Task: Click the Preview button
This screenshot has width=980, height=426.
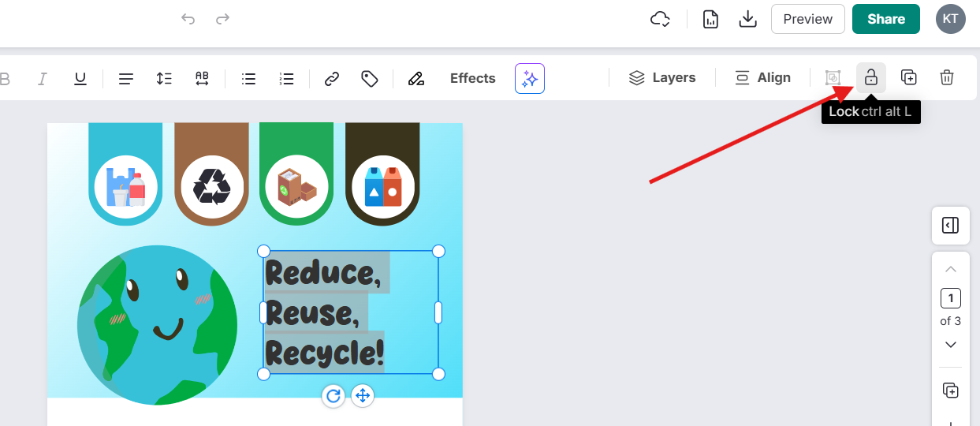Action: (x=807, y=19)
